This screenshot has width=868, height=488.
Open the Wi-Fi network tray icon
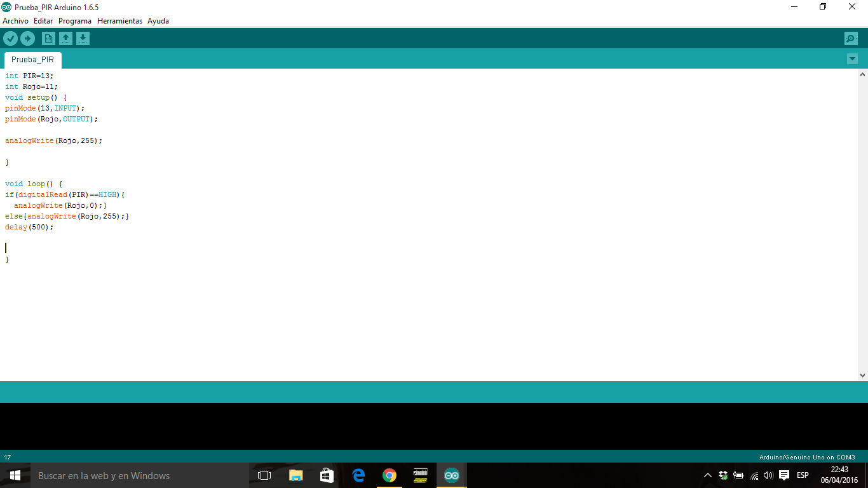pyautogui.click(x=754, y=475)
